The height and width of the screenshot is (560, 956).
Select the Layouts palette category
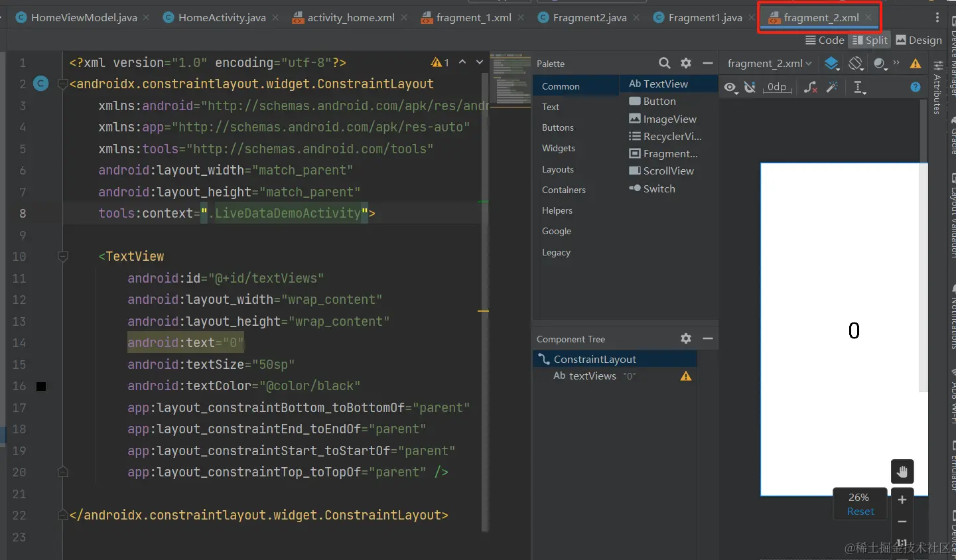point(576,169)
